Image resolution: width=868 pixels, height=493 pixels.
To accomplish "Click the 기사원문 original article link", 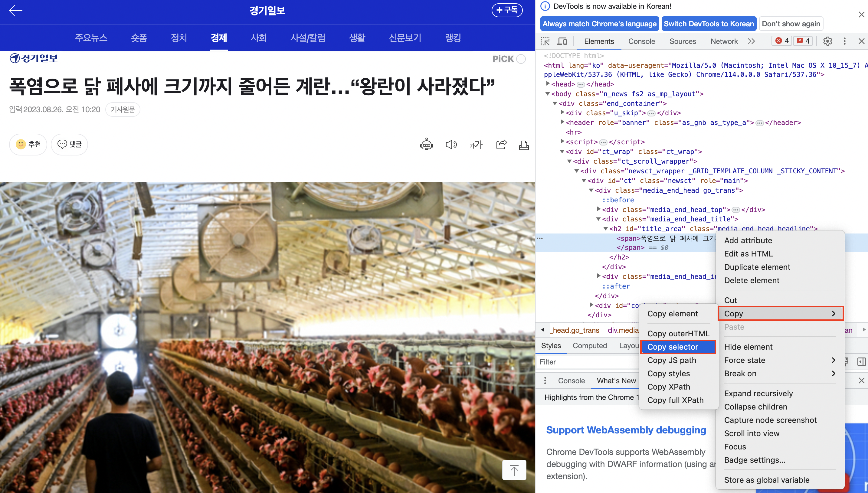I will click(x=123, y=109).
